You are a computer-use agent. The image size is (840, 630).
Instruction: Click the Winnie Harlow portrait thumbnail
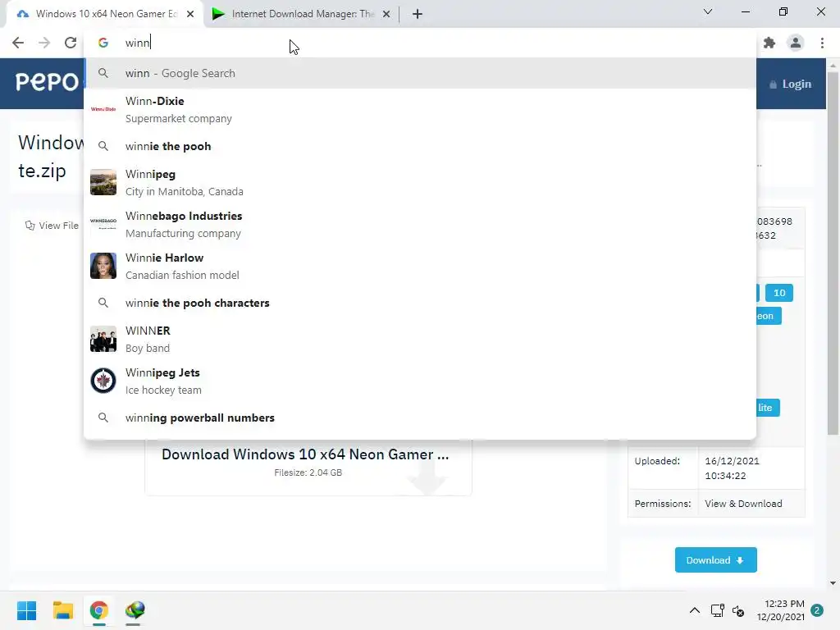103,266
